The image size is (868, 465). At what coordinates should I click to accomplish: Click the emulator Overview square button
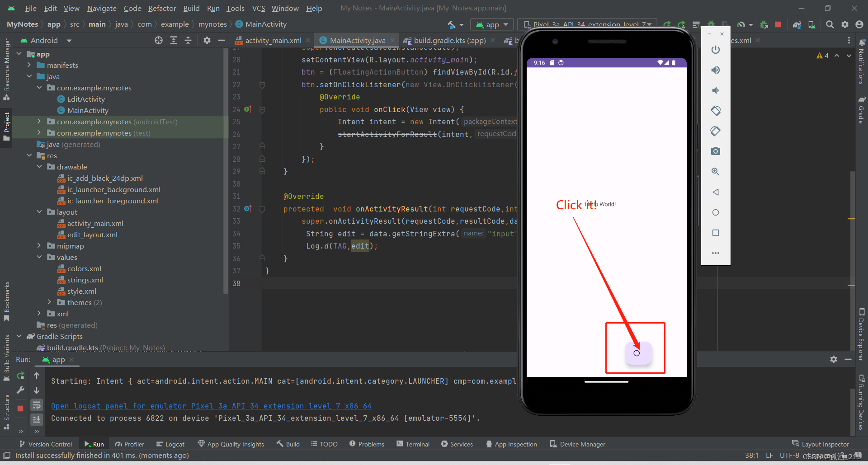716,233
